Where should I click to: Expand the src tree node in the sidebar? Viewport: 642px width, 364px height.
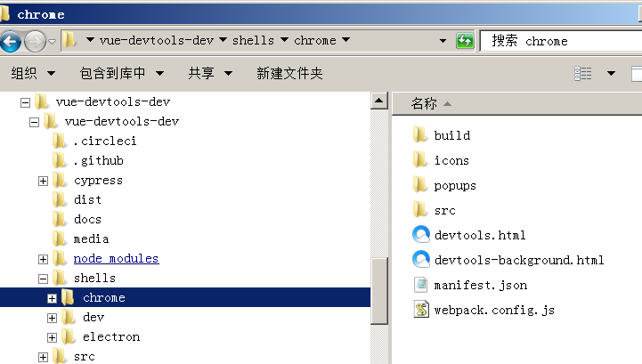tap(43, 357)
